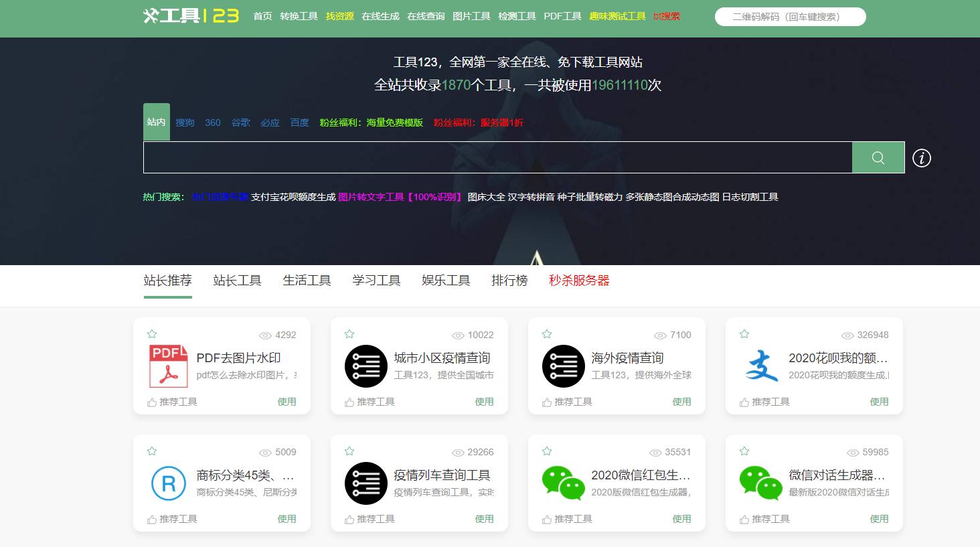The image size is (980, 547).
Task: Click the Alipay icon on 2020花呗 card
Action: [x=761, y=366]
